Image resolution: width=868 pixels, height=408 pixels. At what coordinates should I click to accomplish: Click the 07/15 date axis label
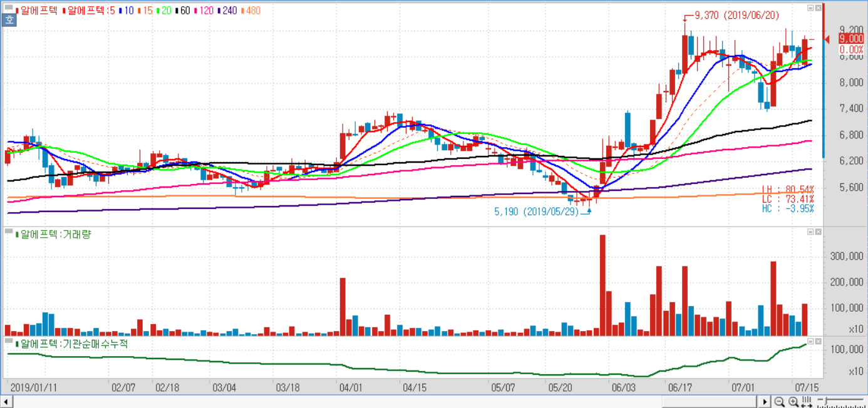(807, 387)
